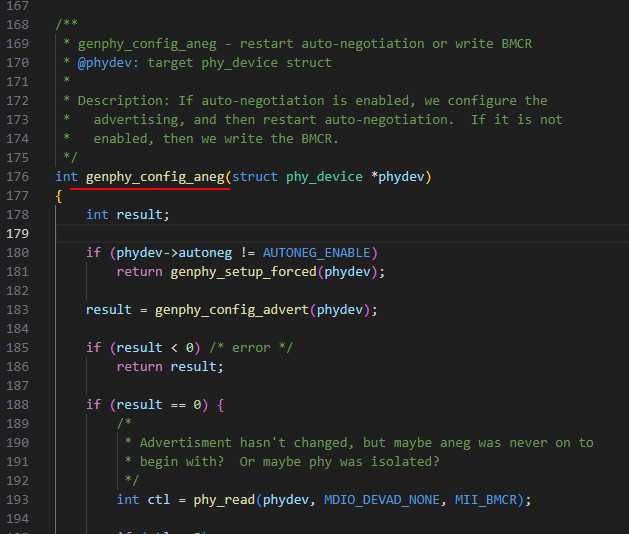This screenshot has width=629, height=534.
Task: Click the genphy_setup_forced function call
Action: pyautogui.click(x=243, y=272)
